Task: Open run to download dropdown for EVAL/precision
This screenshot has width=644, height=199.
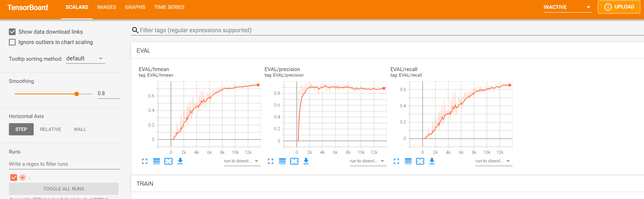Action: pyautogui.click(x=368, y=161)
